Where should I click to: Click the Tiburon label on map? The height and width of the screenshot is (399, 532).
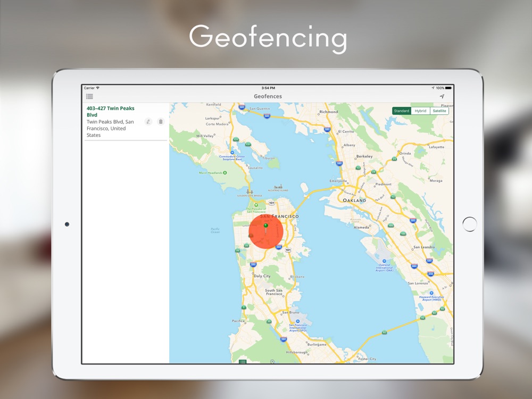(269, 158)
